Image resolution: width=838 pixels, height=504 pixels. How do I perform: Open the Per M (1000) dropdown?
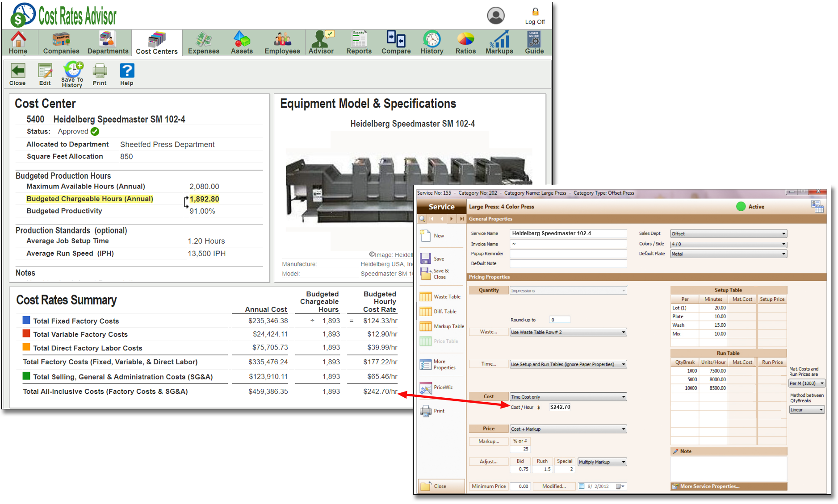tap(807, 383)
